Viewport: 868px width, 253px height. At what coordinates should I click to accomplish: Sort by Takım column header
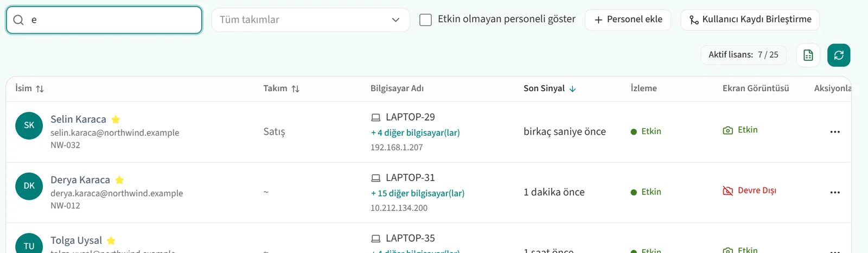tap(281, 88)
